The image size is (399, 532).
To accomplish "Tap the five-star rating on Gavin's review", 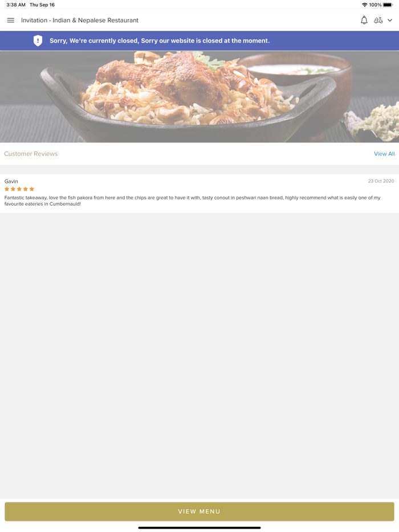I will (x=19, y=189).
